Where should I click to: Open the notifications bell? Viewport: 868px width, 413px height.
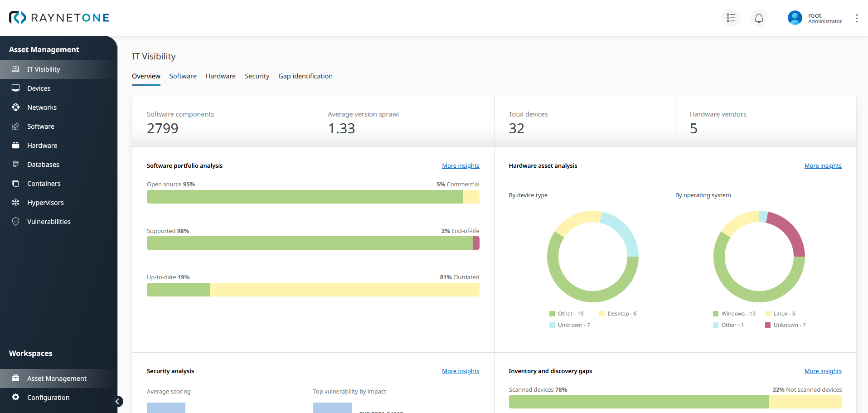[x=759, y=18]
